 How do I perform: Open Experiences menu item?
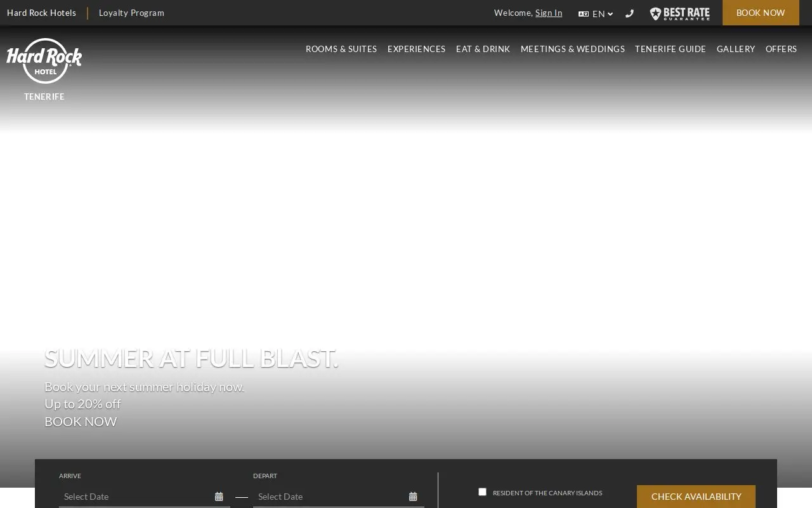coord(416,49)
